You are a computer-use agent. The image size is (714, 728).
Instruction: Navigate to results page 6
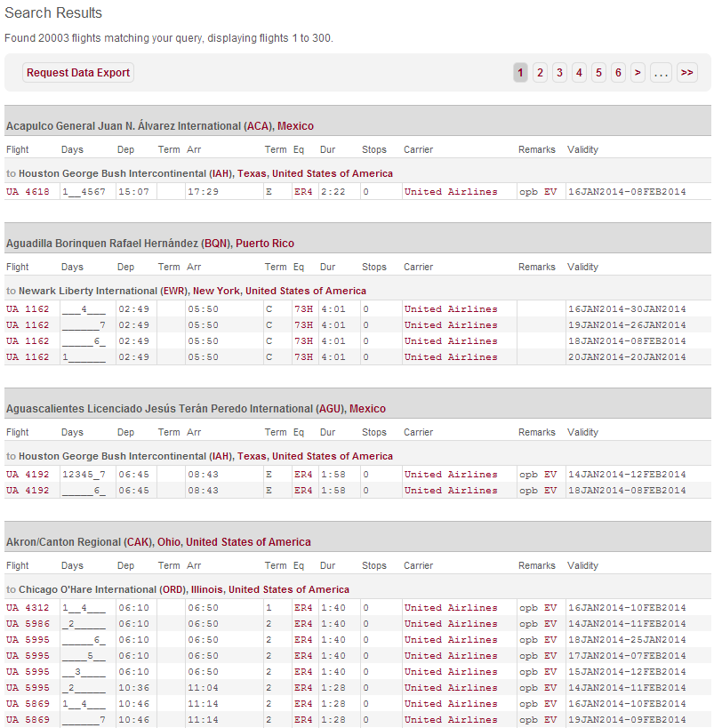(618, 73)
